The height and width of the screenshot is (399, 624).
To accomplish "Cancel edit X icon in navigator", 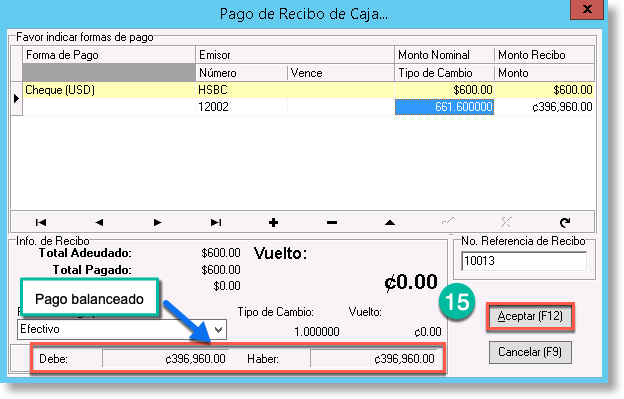I will tap(507, 222).
